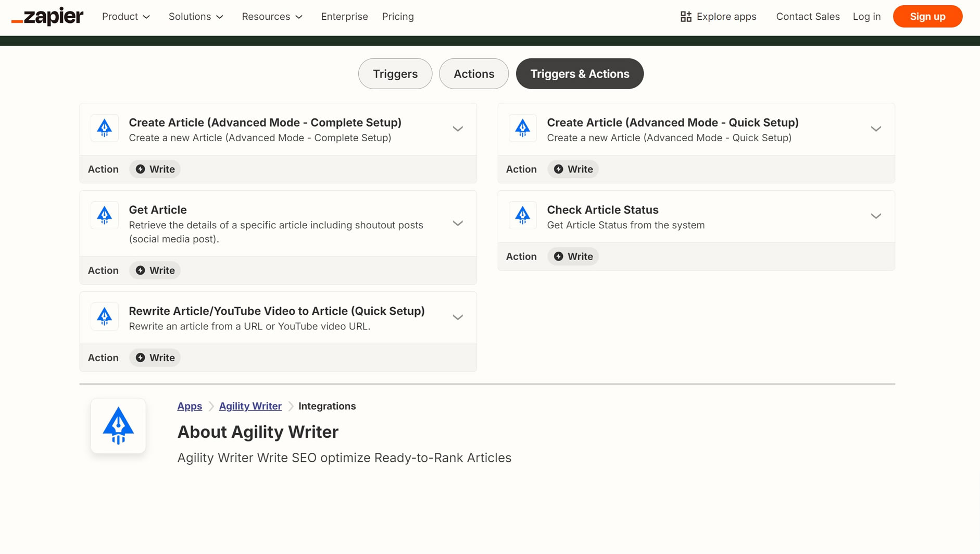The width and height of the screenshot is (980, 554).
Task: Switch to the Triggers tab
Action: [395, 73]
